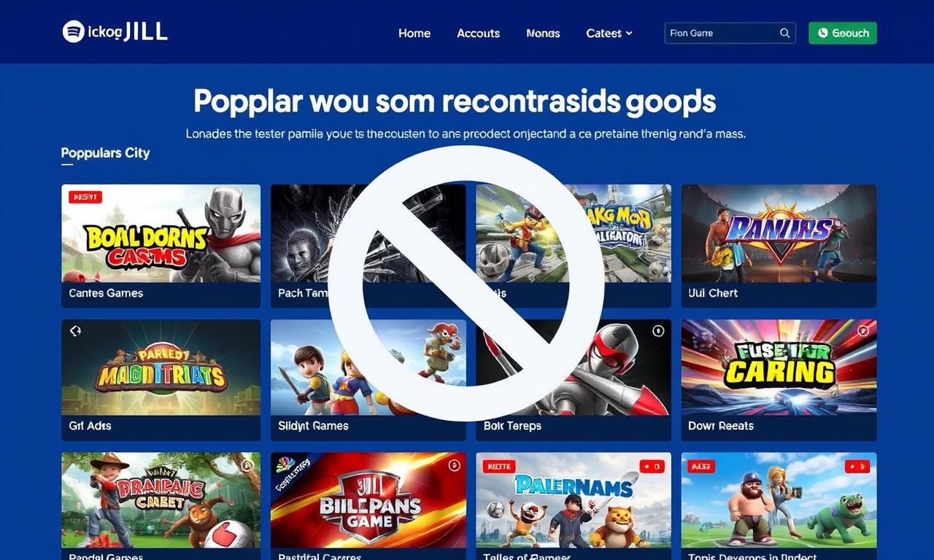Image resolution: width=934 pixels, height=560 pixels.
Task: Open the Home menu item
Action: click(414, 33)
